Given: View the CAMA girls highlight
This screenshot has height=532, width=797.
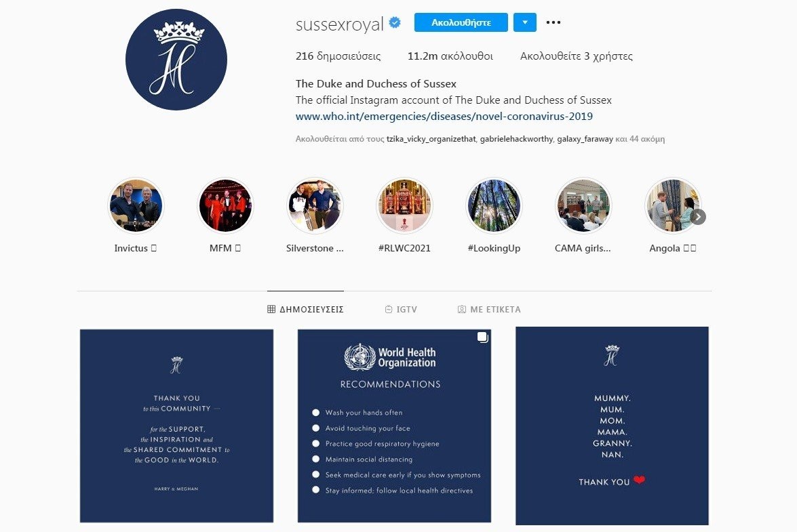Looking at the screenshot, I should point(583,205).
